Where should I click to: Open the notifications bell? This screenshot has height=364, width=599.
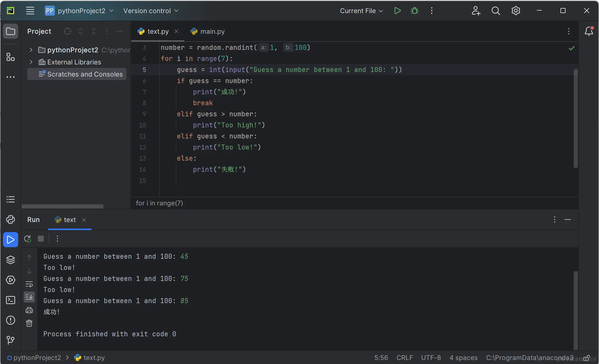589,31
